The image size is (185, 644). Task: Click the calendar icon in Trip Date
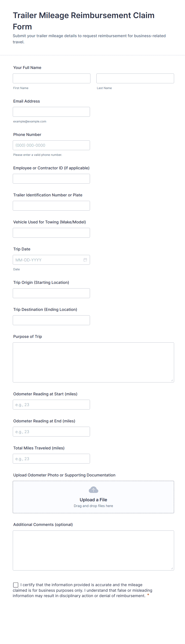tap(85, 260)
